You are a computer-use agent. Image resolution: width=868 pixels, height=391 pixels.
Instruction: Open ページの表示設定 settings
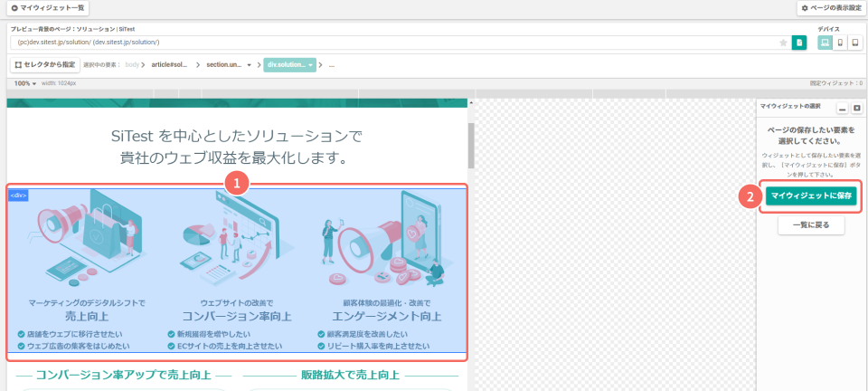[x=830, y=8]
